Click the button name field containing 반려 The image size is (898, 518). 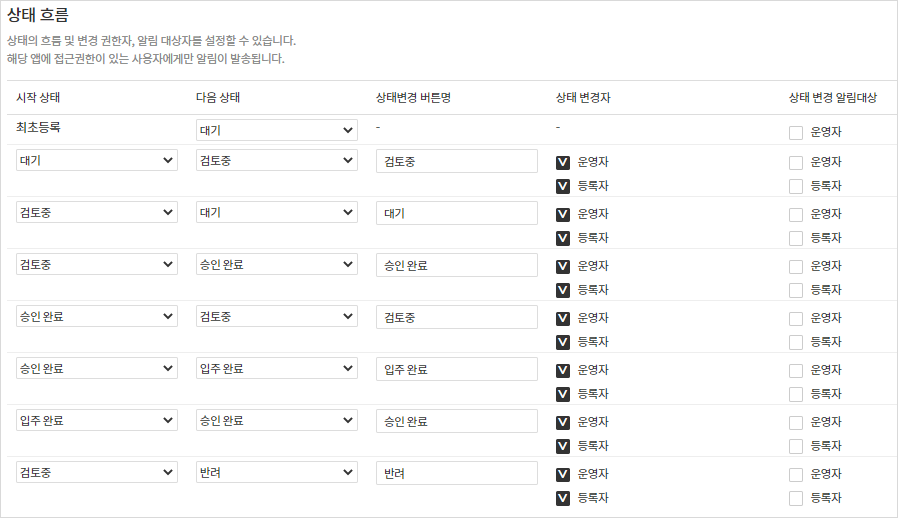click(x=456, y=472)
